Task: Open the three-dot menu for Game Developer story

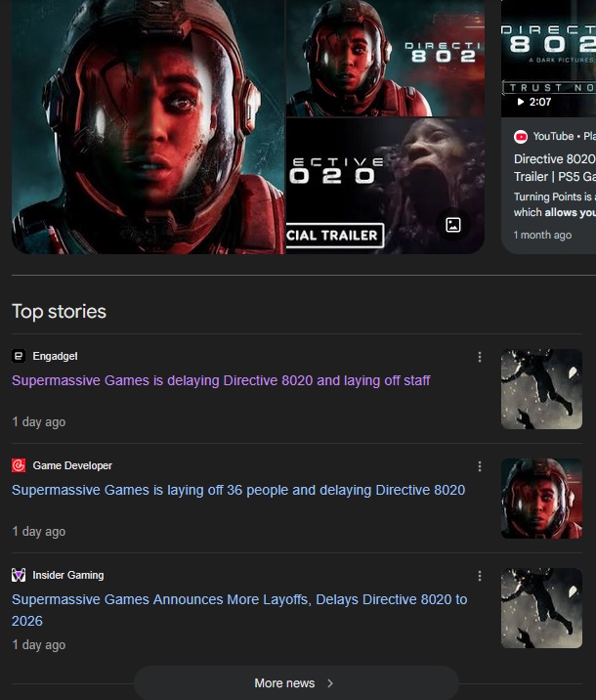Action: 480,466
